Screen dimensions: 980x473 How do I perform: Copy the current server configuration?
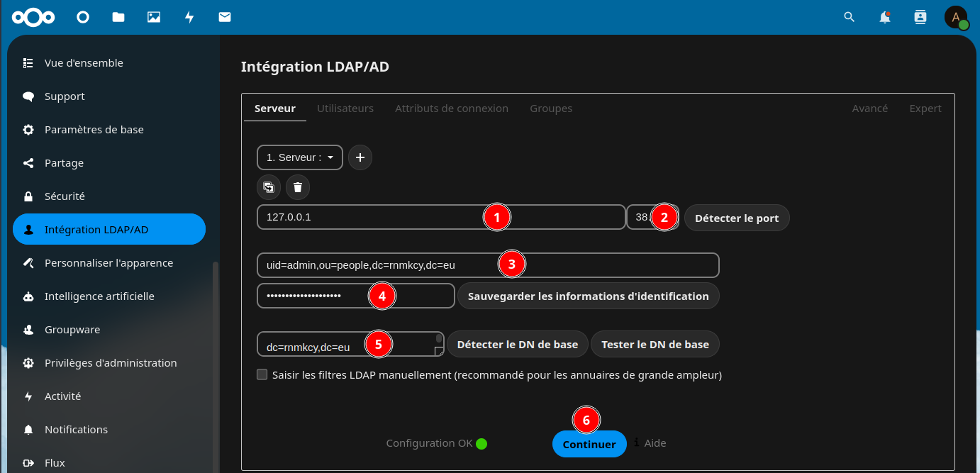coord(269,187)
